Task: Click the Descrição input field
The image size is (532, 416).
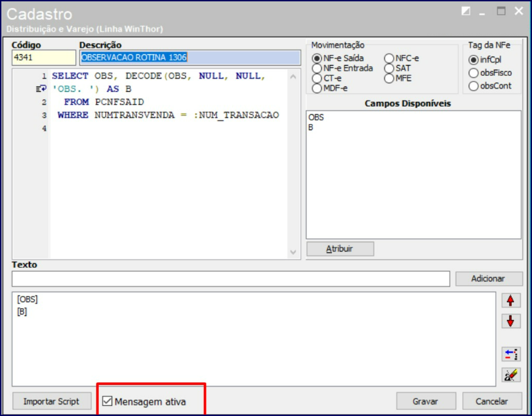Action: [x=190, y=57]
